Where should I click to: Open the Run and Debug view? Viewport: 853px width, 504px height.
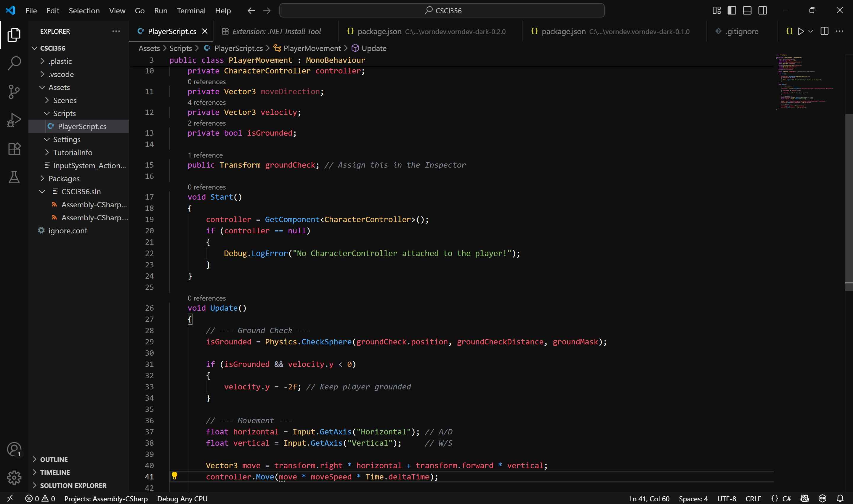(x=14, y=120)
